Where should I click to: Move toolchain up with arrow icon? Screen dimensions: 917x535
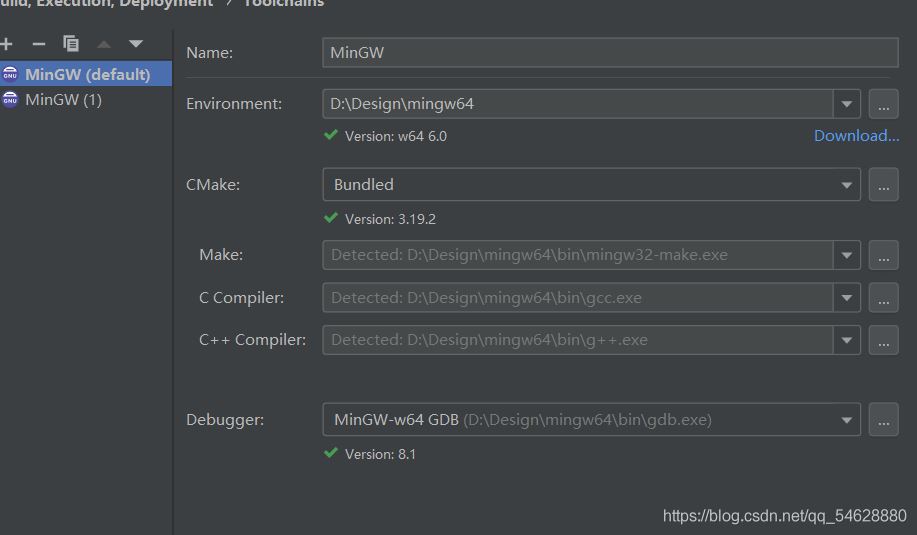tap(104, 44)
